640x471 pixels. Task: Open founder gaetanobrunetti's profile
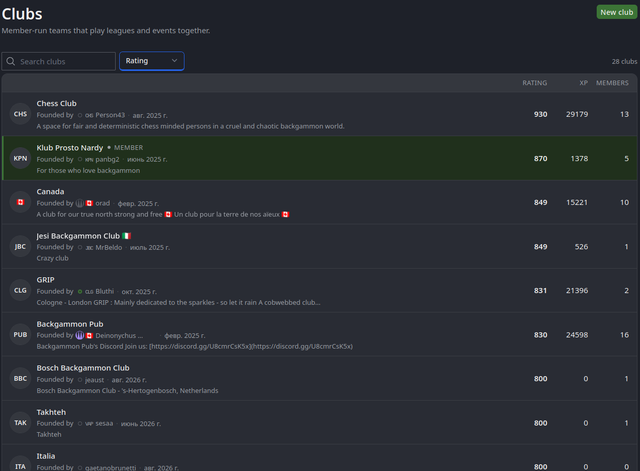110,468
